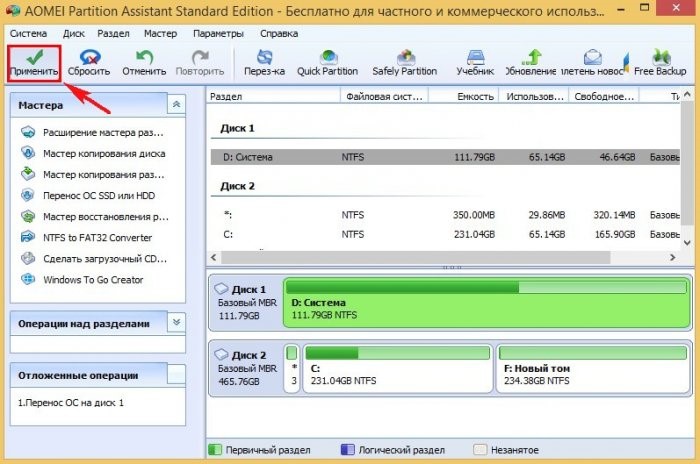This screenshot has width=700, height=464.
Task: Sort by the Емкость column header
Action: [463, 96]
